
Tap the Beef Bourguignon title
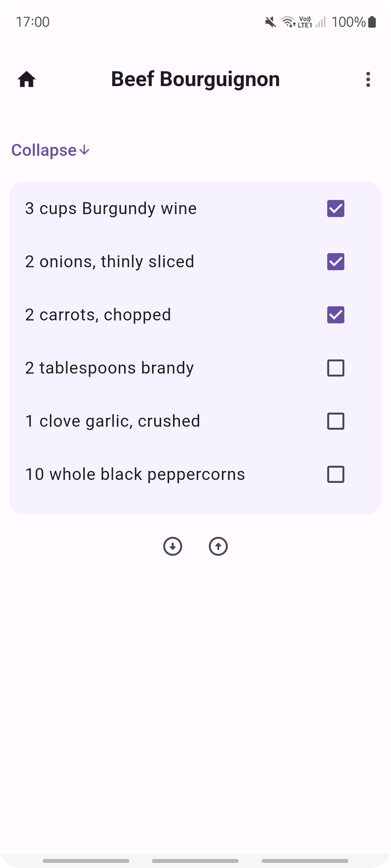click(x=195, y=79)
